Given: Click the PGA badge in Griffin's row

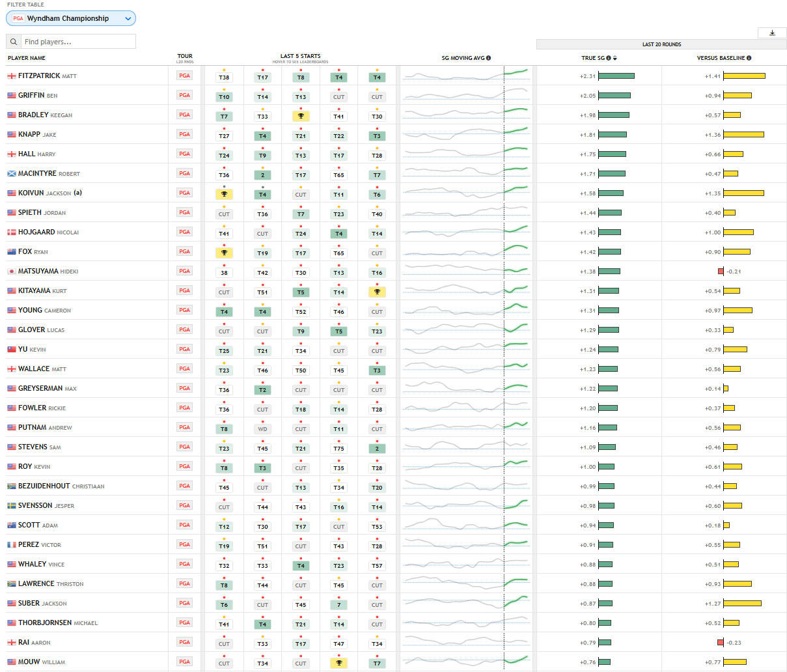Looking at the screenshot, I should [x=185, y=95].
